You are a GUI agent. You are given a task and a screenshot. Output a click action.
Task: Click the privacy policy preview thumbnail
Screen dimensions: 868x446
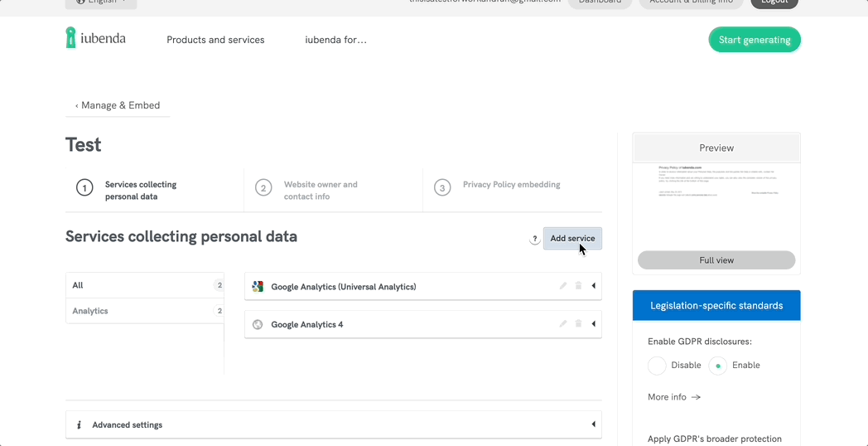click(x=716, y=204)
